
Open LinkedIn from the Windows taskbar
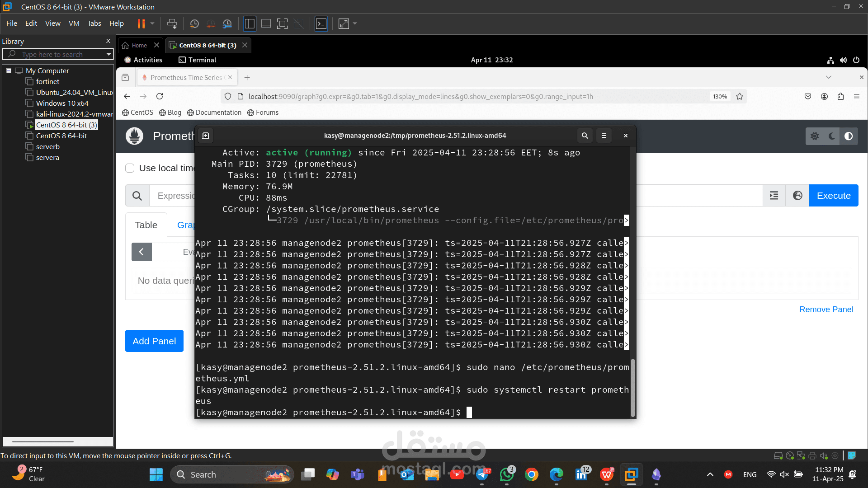581,474
